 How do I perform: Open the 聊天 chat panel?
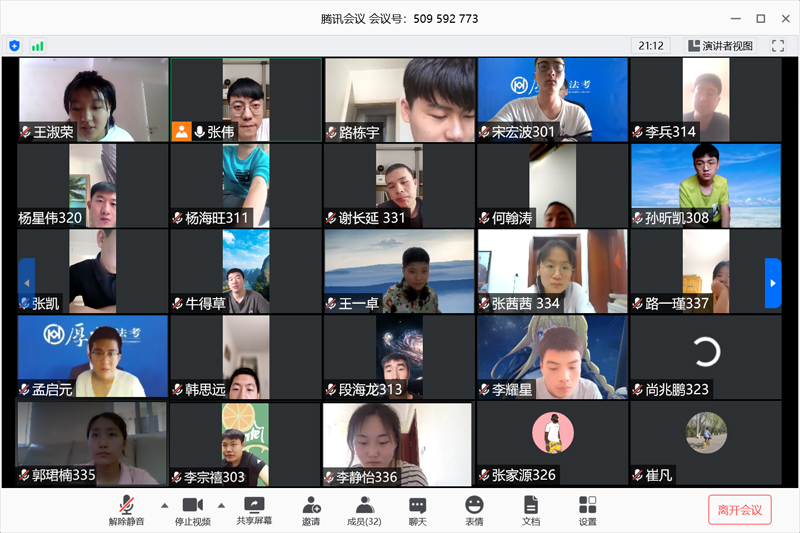pyautogui.click(x=417, y=510)
